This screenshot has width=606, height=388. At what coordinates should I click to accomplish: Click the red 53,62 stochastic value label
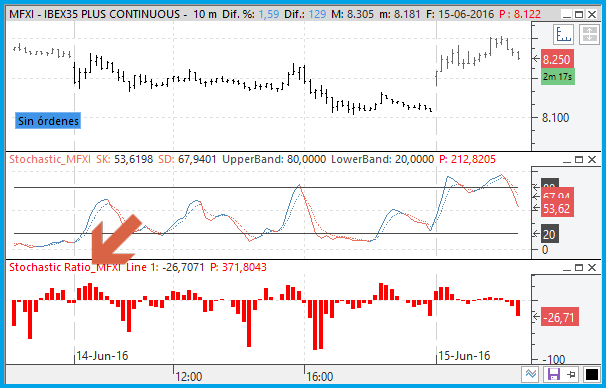pos(557,209)
